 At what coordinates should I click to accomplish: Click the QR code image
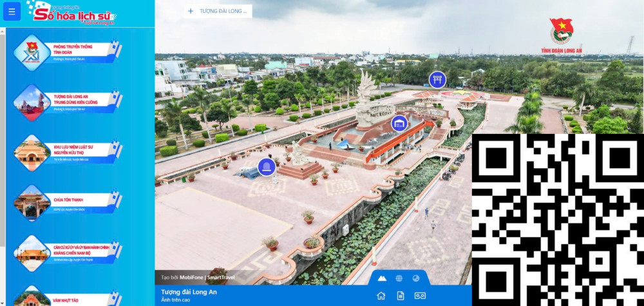[x=558, y=220]
